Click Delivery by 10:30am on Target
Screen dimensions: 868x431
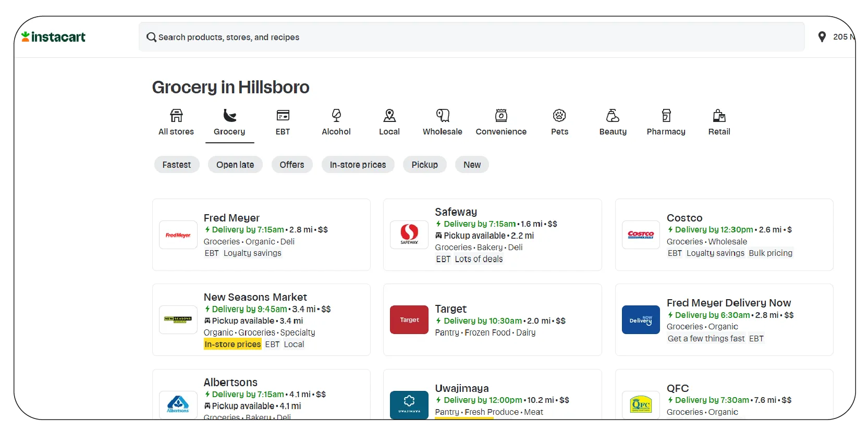[483, 321]
